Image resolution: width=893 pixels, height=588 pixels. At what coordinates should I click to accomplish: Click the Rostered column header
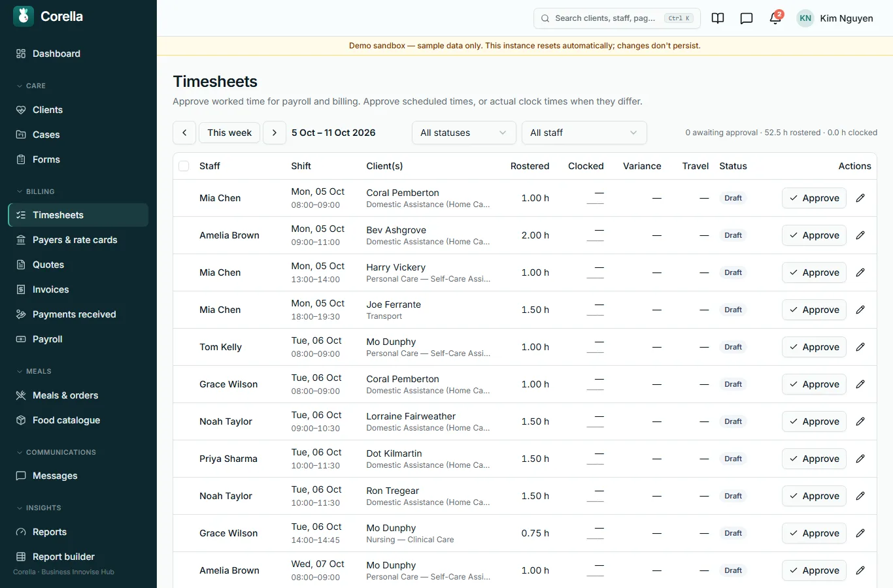pos(530,166)
